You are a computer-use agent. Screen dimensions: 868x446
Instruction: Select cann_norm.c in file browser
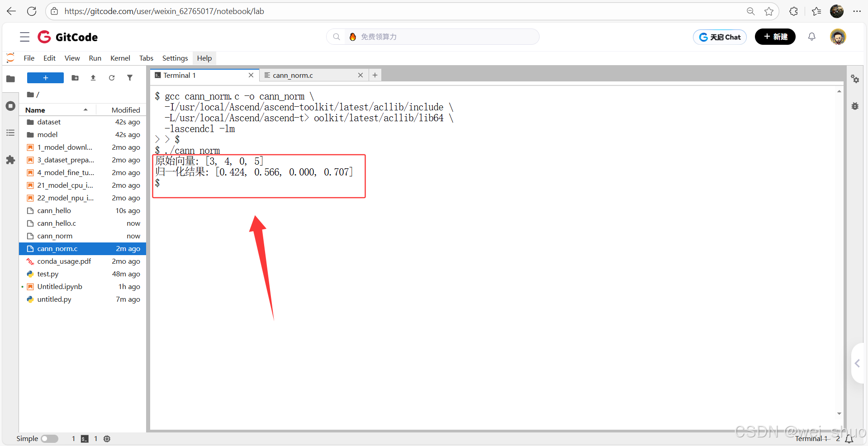(83, 249)
